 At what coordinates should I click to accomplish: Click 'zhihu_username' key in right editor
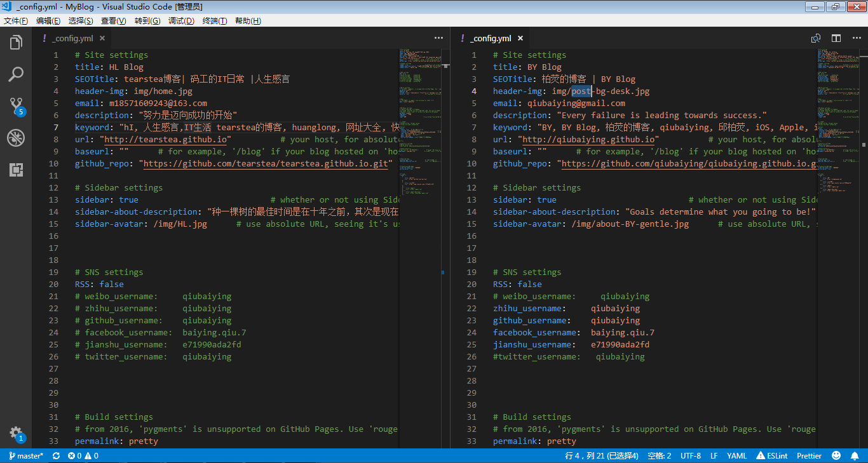click(527, 309)
